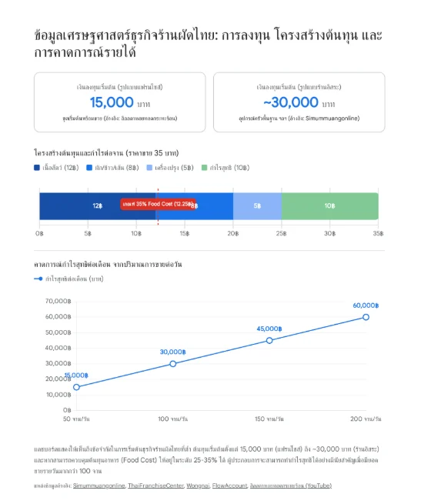Select the 30,000฿ data point on line chart
Image resolution: width=421 pixels, height=504 pixels.
pyautogui.click(x=172, y=364)
